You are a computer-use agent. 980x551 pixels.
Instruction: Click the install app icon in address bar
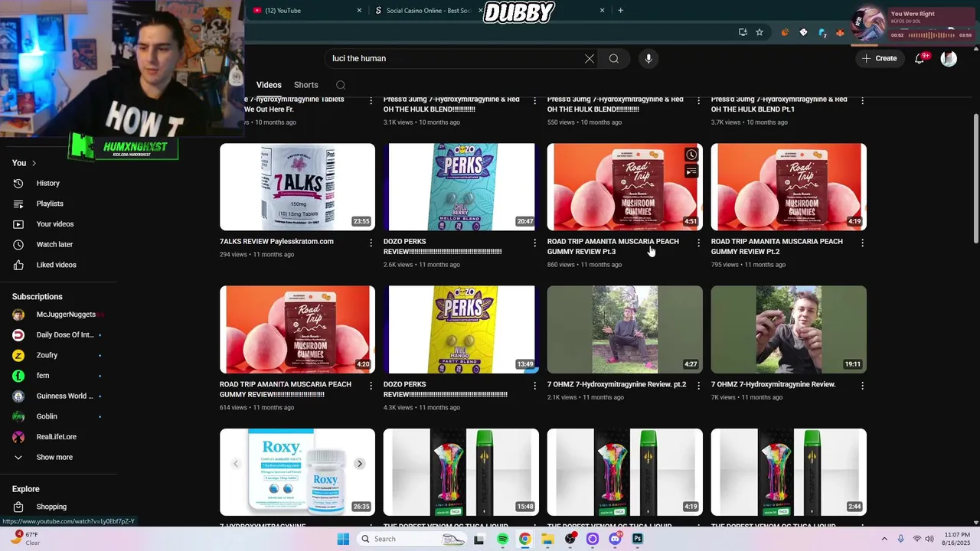(x=743, y=32)
